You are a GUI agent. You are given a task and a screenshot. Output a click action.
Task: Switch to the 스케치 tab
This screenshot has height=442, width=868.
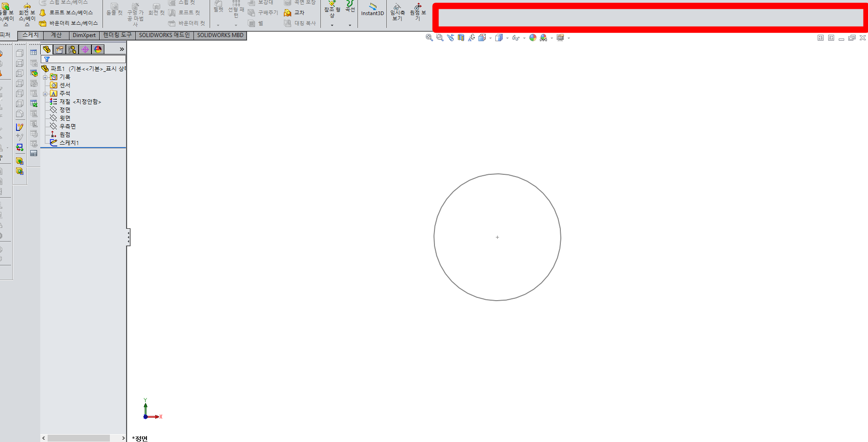click(31, 35)
